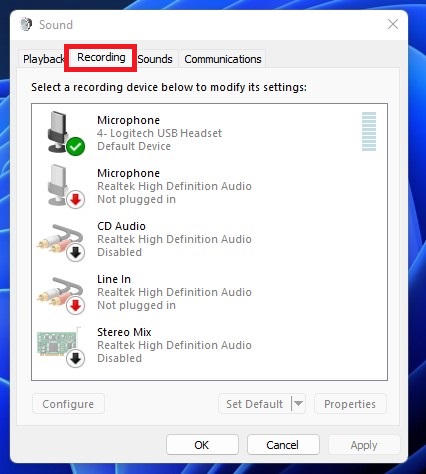The height and width of the screenshot is (474, 426).
Task: Open the Communications tab
Action: 222,59
